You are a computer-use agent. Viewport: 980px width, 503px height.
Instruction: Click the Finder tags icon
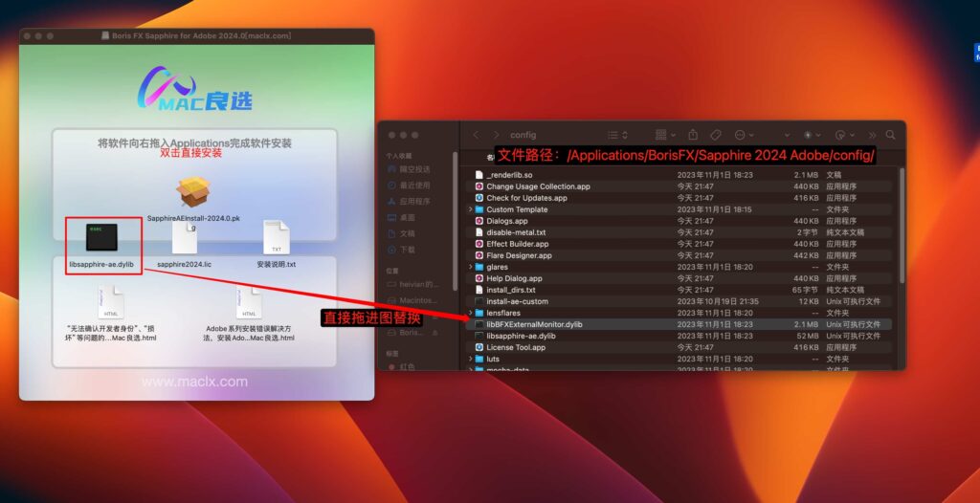(x=716, y=135)
